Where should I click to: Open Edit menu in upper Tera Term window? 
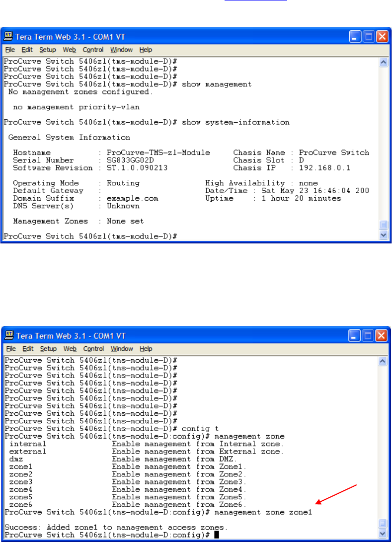(x=27, y=50)
